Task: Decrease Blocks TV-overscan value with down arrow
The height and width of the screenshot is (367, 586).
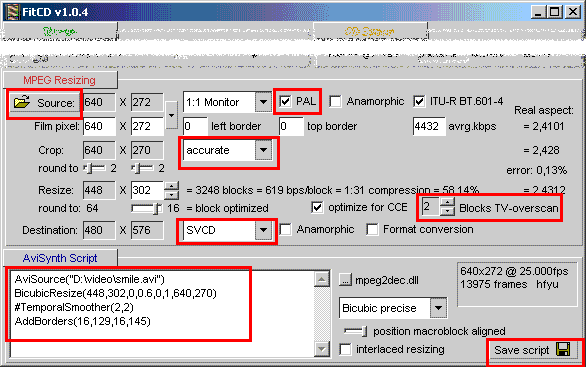Action: (x=447, y=212)
